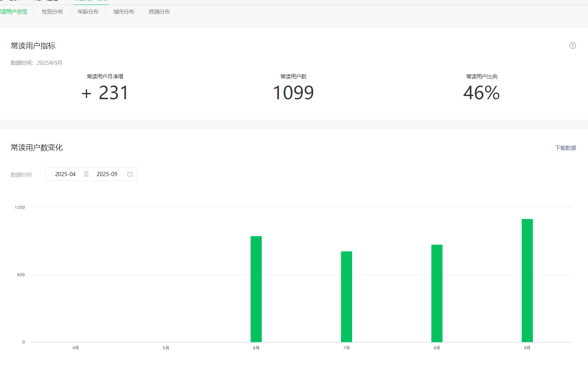Select the 终端分布 tab
588x365 pixels.
pyautogui.click(x=159, y=12)
